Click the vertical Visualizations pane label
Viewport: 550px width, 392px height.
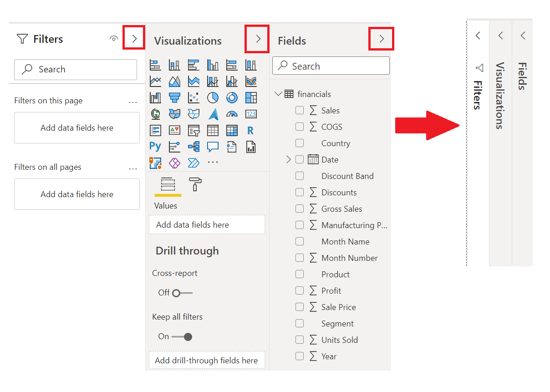(500, 96)
